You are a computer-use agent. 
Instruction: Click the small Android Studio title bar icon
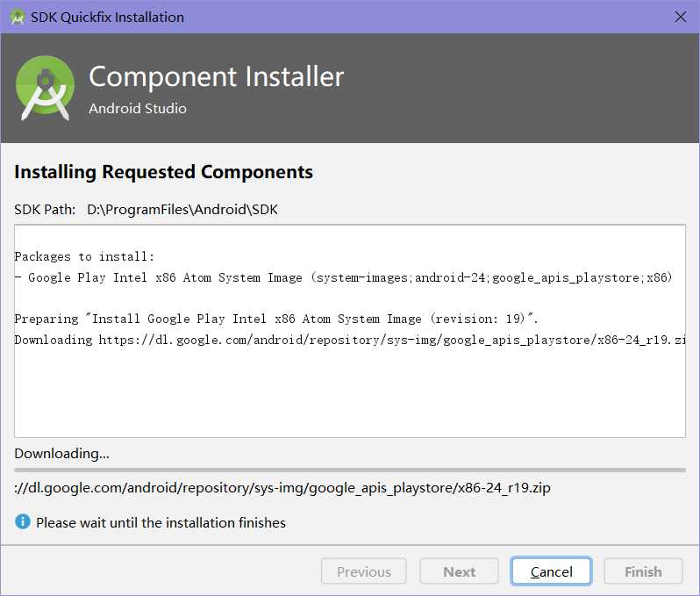coord(18,17)
